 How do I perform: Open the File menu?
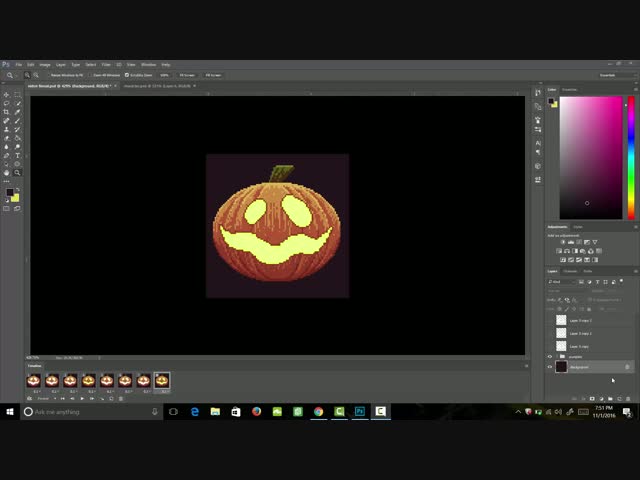point(19,64)
